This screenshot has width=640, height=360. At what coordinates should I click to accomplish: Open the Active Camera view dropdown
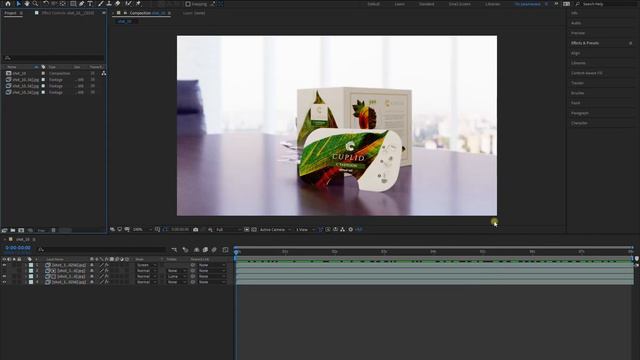pyautogui.click(x=276, y=229)
